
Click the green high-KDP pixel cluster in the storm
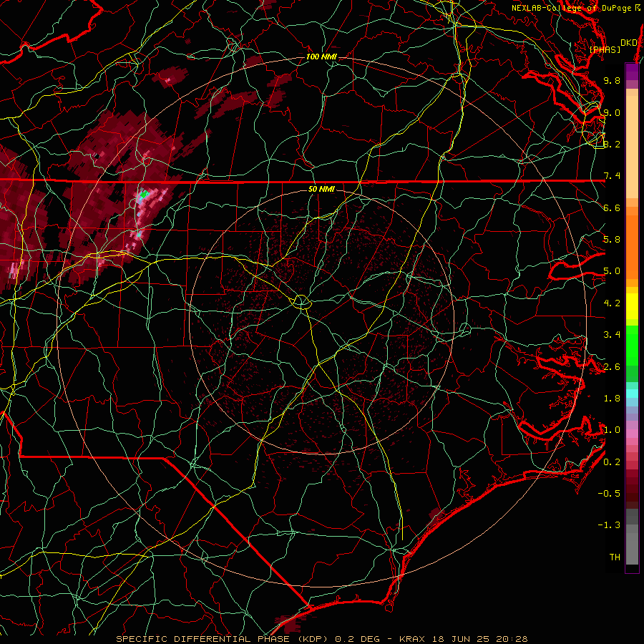pos(144,194)
